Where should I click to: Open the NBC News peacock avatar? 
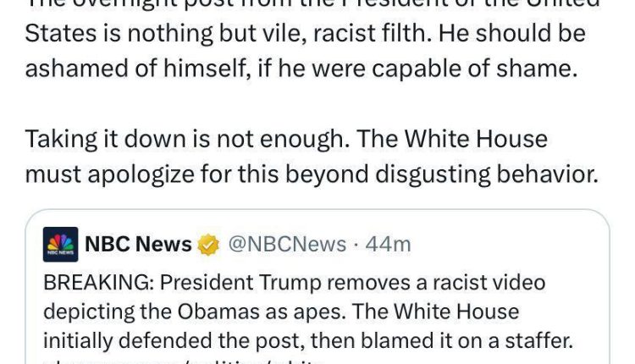click(x=60, y=244)
